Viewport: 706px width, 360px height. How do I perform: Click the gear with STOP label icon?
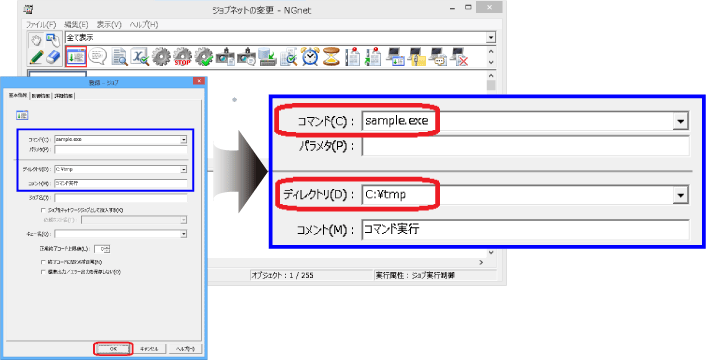(x=182, y=57)
